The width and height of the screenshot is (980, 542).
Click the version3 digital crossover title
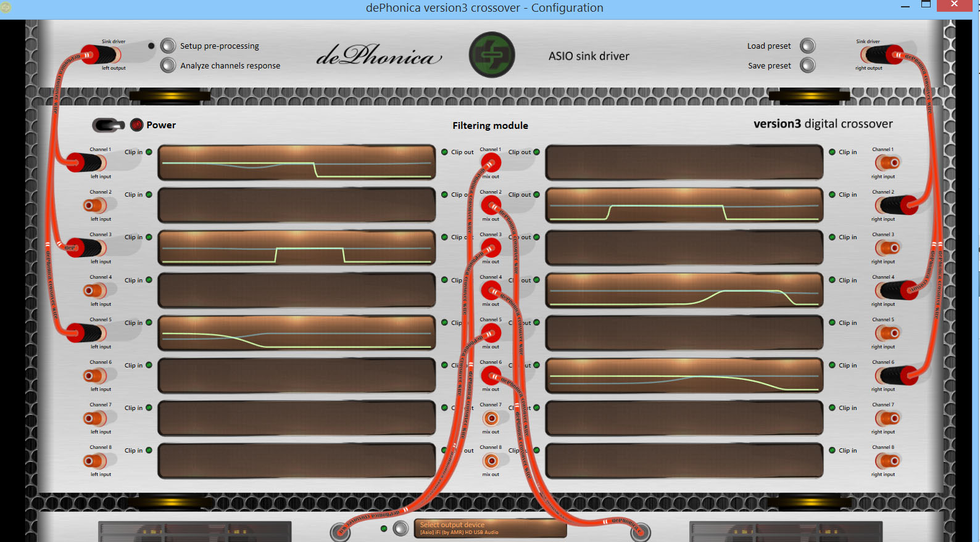823,124
